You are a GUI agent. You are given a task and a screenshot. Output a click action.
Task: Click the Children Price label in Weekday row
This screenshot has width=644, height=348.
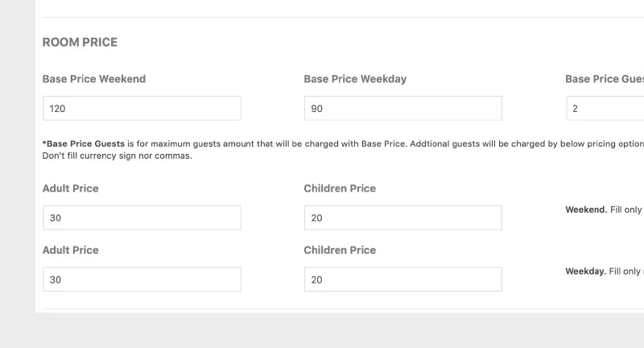340,250
